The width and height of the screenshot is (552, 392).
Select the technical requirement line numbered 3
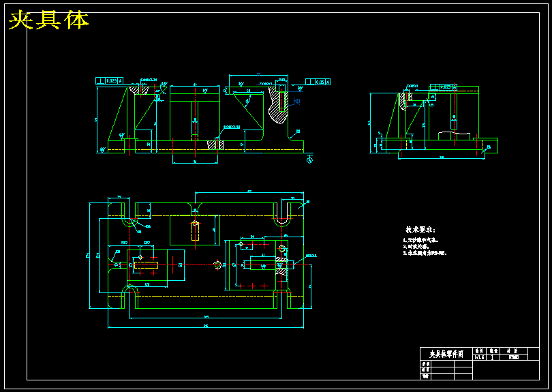pyautogui.click(x=425, y=253)
